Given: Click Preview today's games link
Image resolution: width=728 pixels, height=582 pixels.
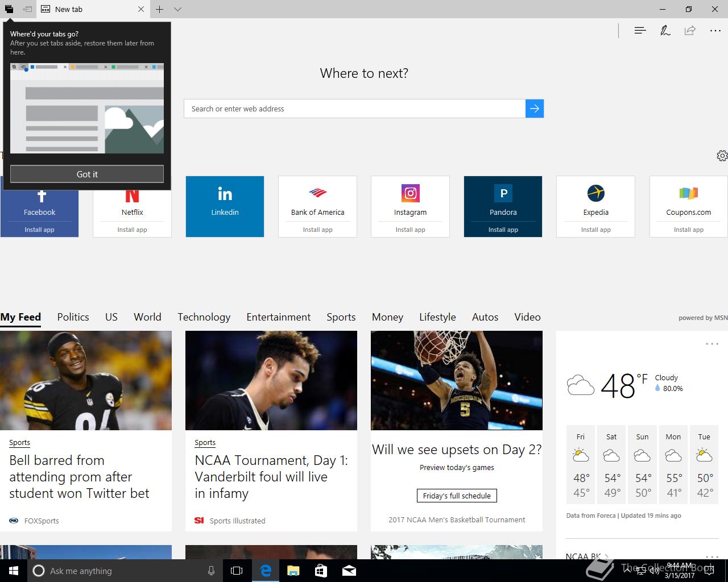Looking at the screenshot, I should 457,467.
